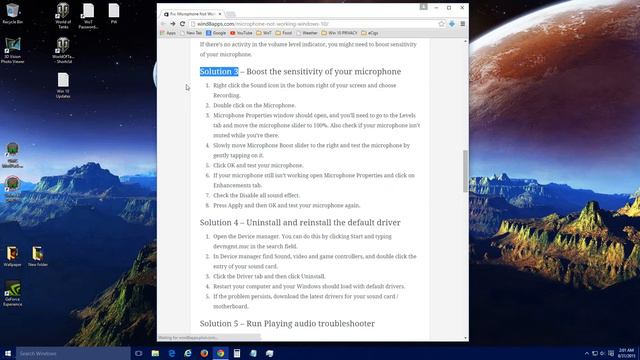Click the Chrome user profile icon
This screenshot has width=640, height=360.
[424, 7]
